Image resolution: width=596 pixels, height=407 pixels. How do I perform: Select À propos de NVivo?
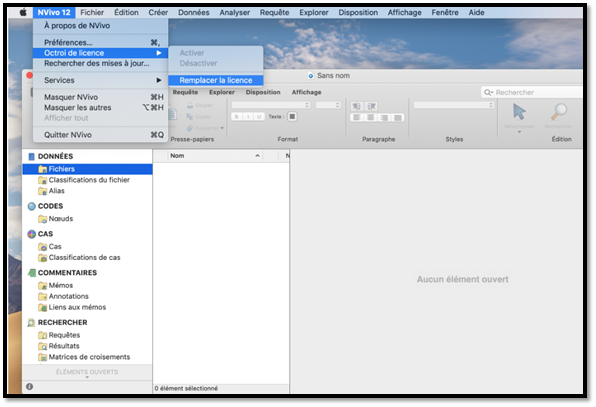pos(77,25)
